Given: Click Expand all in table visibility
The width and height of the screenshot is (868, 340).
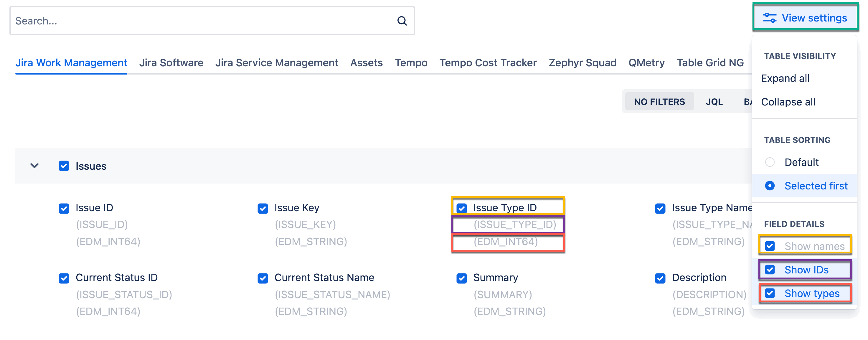Looking at the screenshot, I should point(785,78).
